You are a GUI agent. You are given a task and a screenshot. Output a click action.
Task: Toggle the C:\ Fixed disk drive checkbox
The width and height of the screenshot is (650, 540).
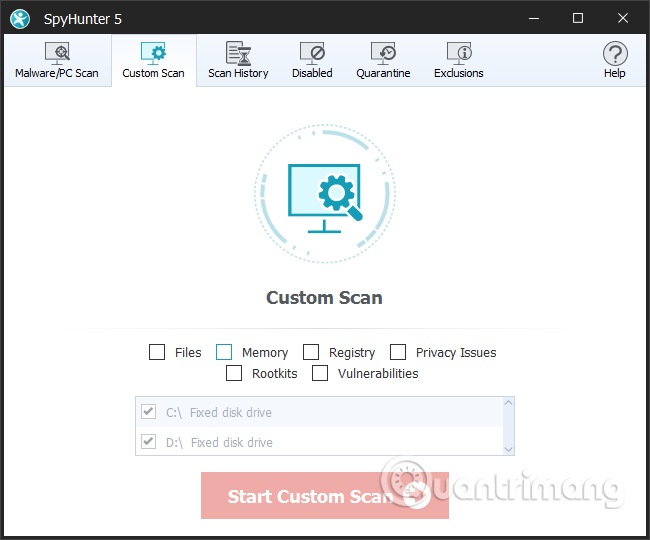coord(148,412)
